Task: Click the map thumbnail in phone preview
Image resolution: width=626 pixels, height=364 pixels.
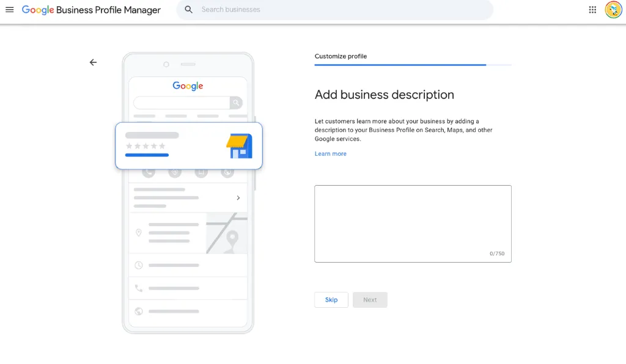Action: pyautogui.click(x=227, y=233)
